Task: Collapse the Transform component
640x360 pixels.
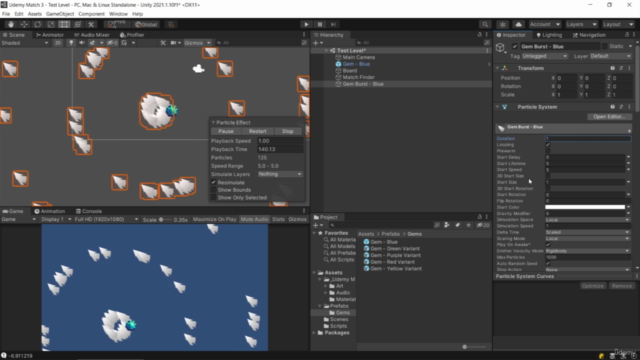Action: pos(497,68)
